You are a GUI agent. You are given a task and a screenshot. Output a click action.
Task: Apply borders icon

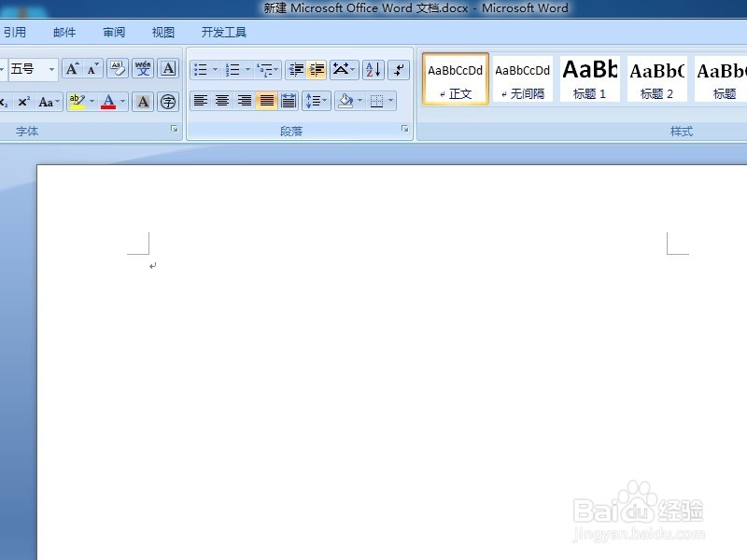click(x=376, y=101)
